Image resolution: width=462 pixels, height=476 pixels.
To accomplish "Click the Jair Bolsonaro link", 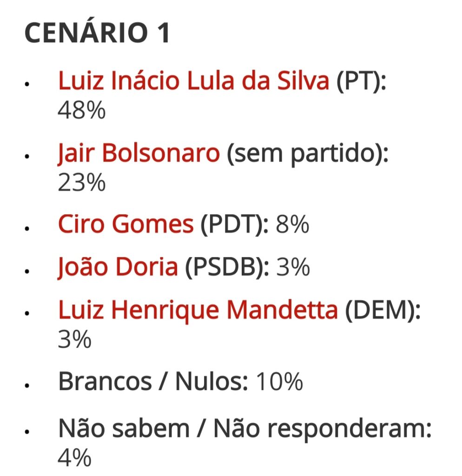I will point(139,154).
